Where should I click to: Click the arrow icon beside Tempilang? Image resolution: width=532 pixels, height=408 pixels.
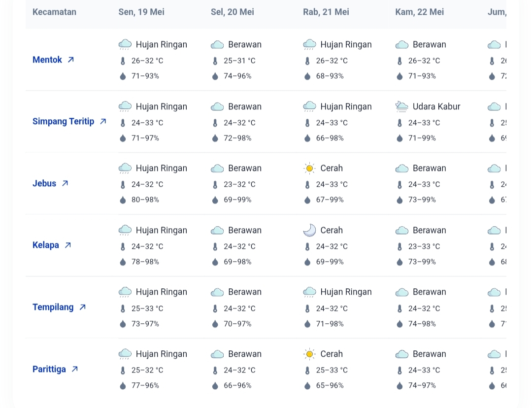(83, 307)
